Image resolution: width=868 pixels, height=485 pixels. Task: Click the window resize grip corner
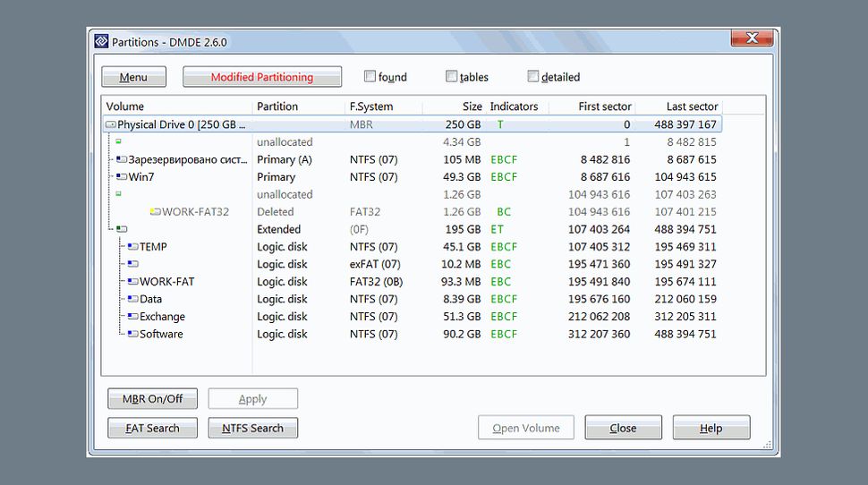point(767,445)
